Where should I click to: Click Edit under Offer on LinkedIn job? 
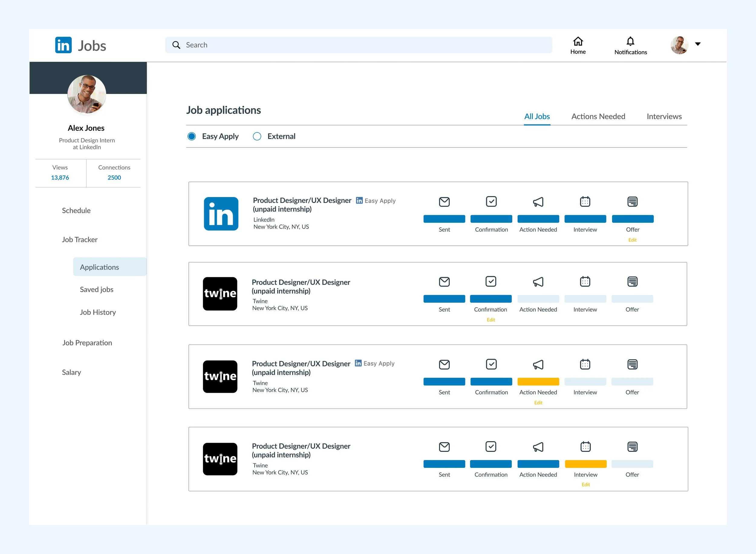click(632, 240)
